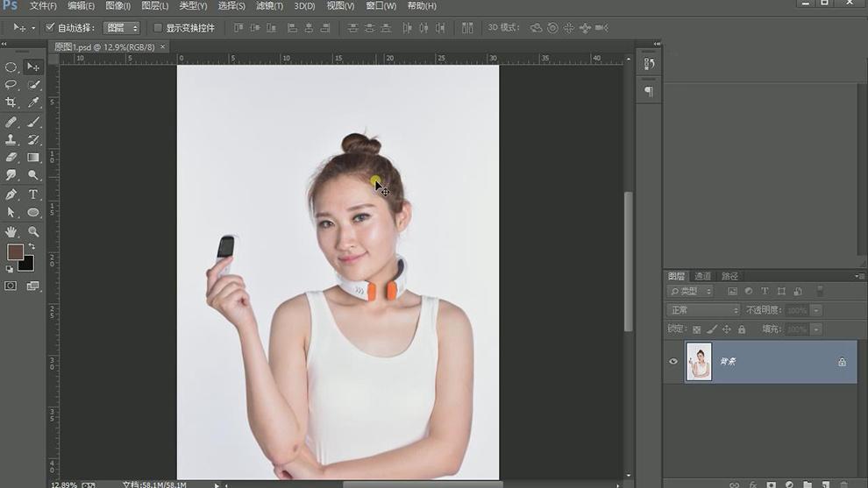Select the Clone Stamp tool
868x488 pixels.
tap(11, 140)
